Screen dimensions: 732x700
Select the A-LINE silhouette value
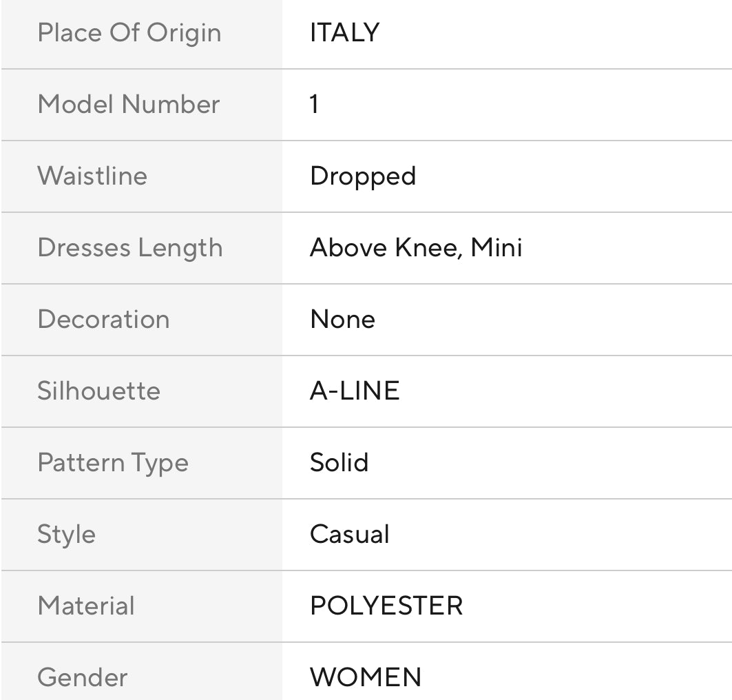pyautogui.click(x=355, y=391)
